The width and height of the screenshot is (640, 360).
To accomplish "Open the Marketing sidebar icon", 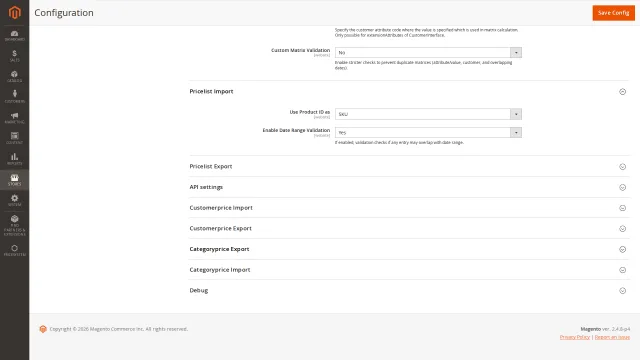I will click(15, 118).
